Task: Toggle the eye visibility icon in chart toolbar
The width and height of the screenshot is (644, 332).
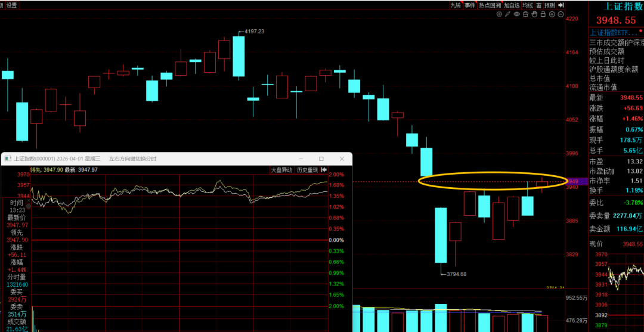Action: (516, 14)
